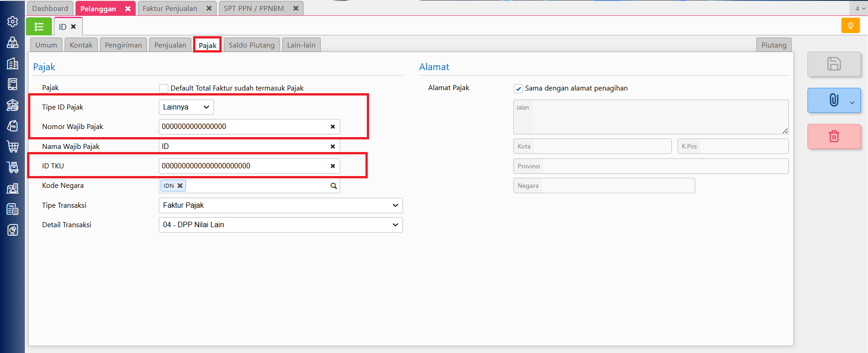Image resolution: width=868 pixels, height=353 pixels.
Task: Clear the Nomor Wajib Pajak field
Action: 332,127
